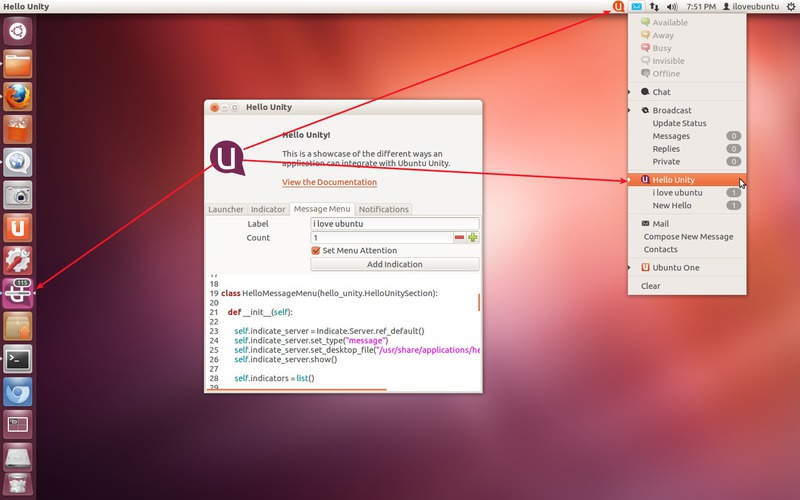Open Ubuntu Software Center launcher icon
The image size is (800, 500).
coord(18,129)
